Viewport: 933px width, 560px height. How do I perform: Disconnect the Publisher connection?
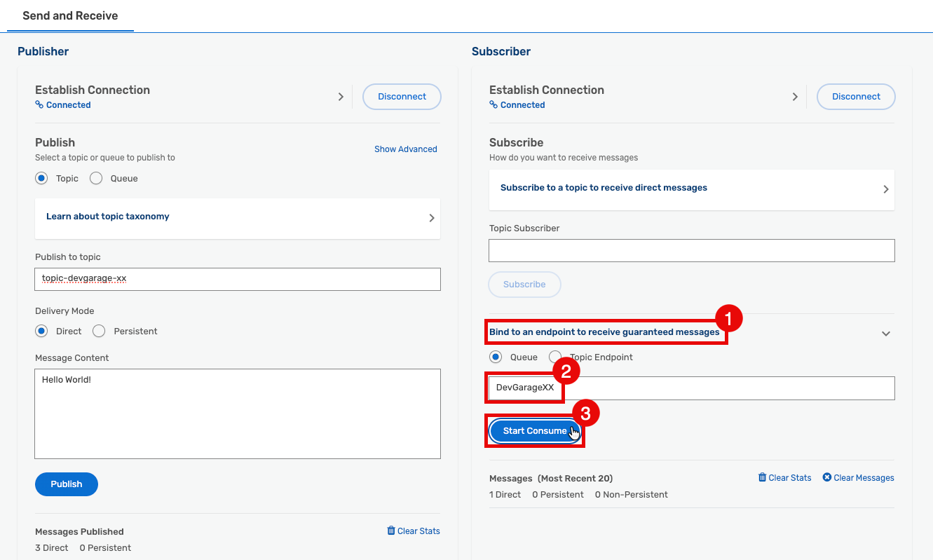point(402,97)
